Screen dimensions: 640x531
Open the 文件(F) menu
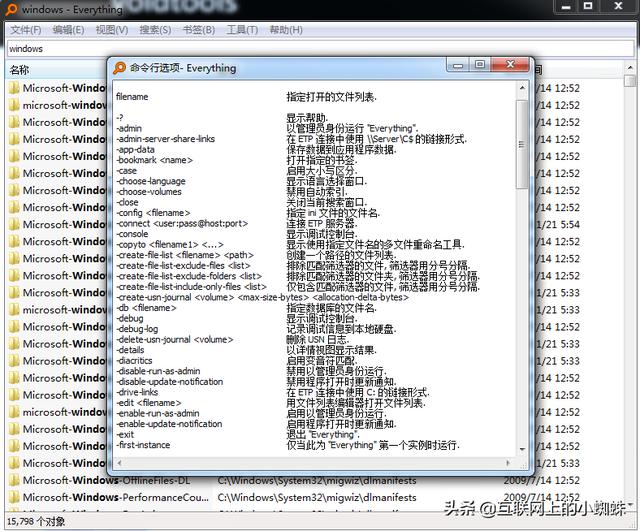(25, 30)
